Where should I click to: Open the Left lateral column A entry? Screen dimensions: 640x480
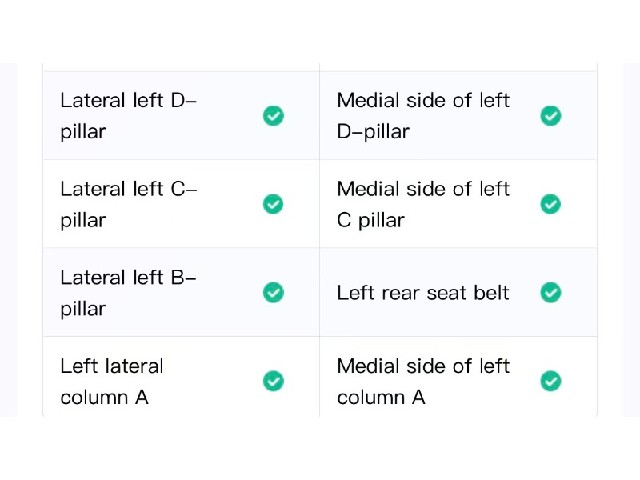[112, 381]
